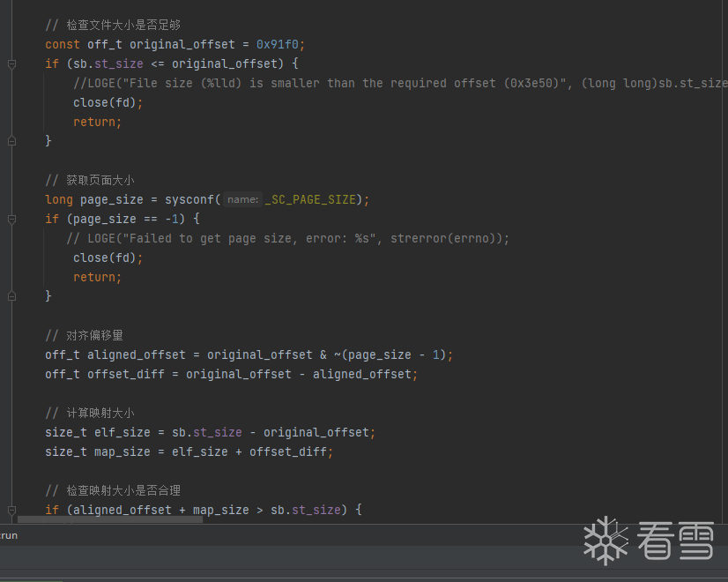Screen dimensions: 728x582
Task: Click the second close(fd) call
Action: coord(108,257)
